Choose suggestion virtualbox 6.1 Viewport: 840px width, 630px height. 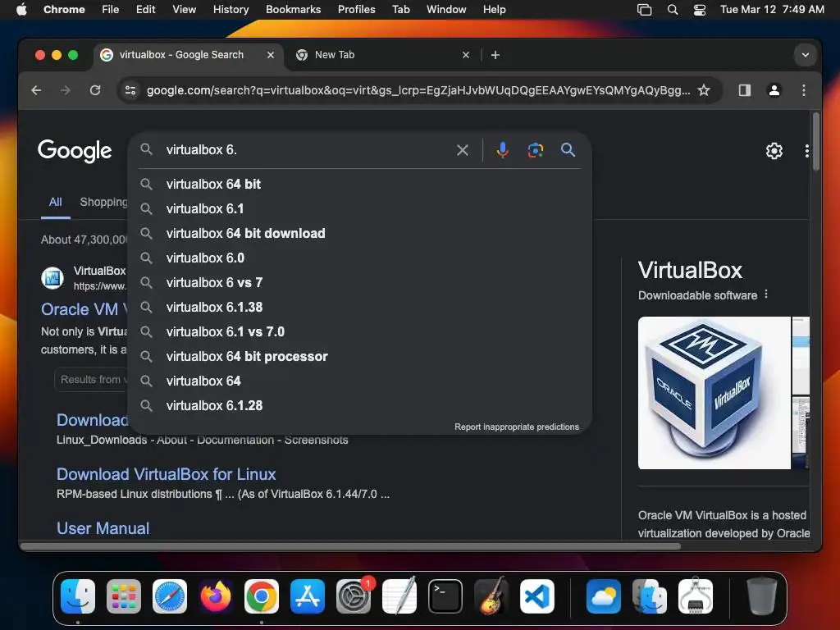click(359, 209)
